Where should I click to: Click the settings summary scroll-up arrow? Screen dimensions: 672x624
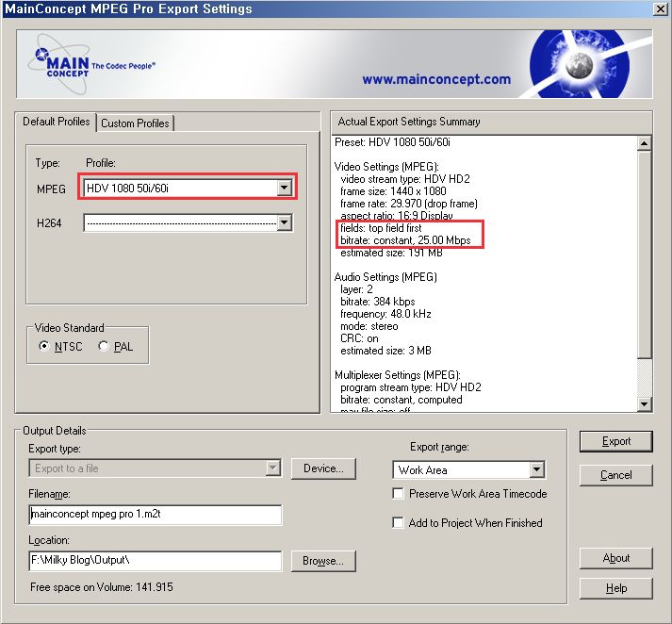point(644,143)
